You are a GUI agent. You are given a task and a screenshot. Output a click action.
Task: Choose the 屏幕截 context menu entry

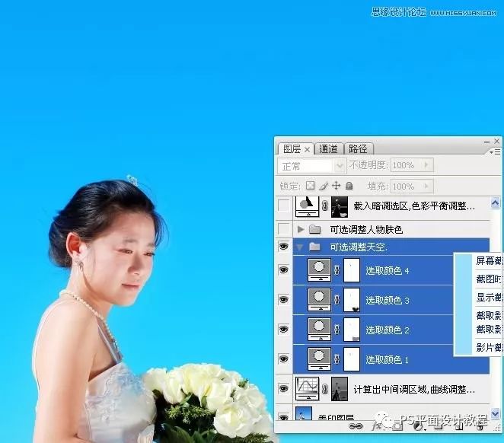tap(489, 260)
